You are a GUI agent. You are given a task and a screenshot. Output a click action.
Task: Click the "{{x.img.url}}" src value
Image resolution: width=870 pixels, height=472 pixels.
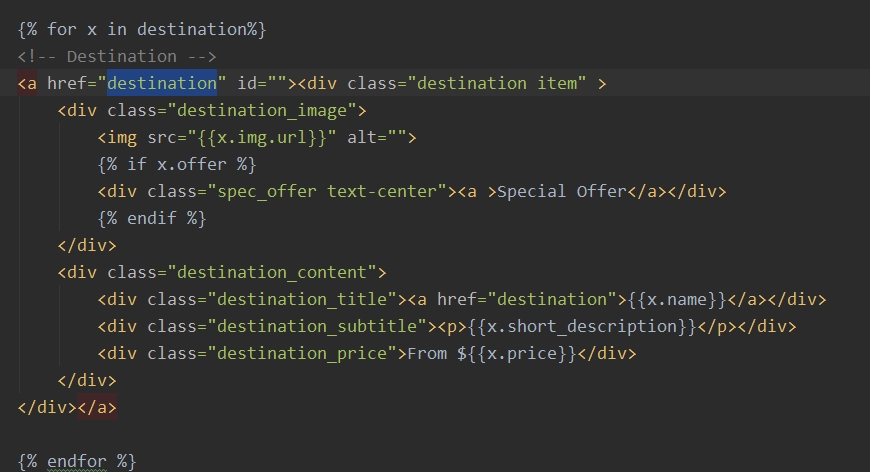(262, 138)
